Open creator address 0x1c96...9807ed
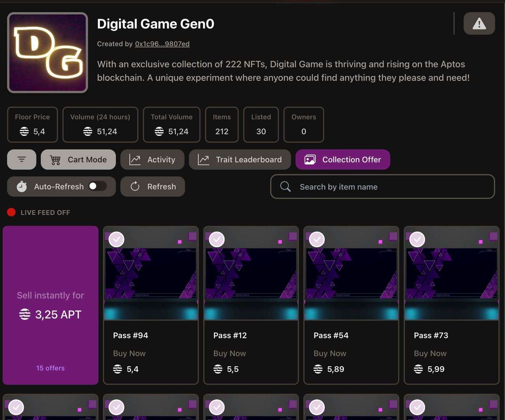Image resolution: width=505 pixels, height=420 pixels. (162, 44)
